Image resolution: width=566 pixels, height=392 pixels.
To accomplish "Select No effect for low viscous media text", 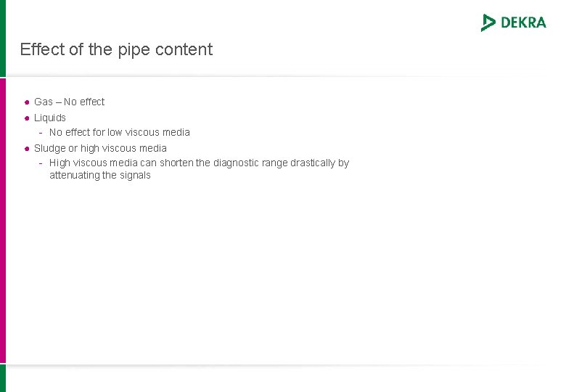I will pyautogui.click(x=120, y=132).
